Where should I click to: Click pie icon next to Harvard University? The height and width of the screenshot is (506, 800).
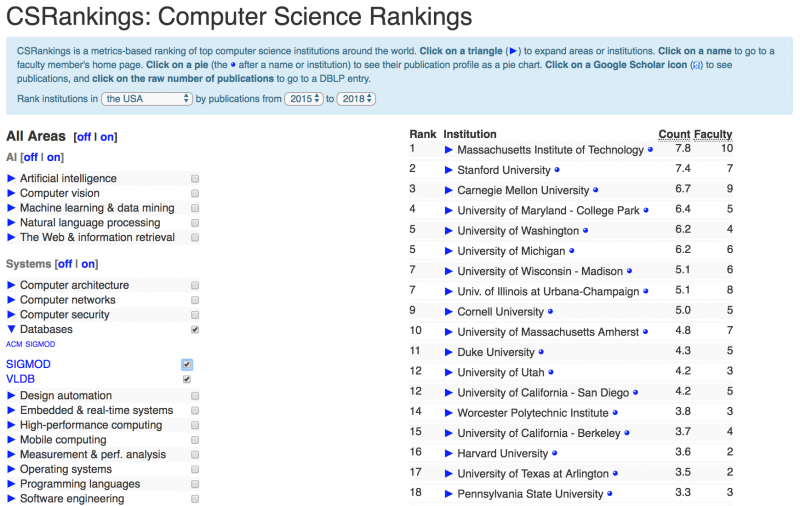(x=555, y=453)
